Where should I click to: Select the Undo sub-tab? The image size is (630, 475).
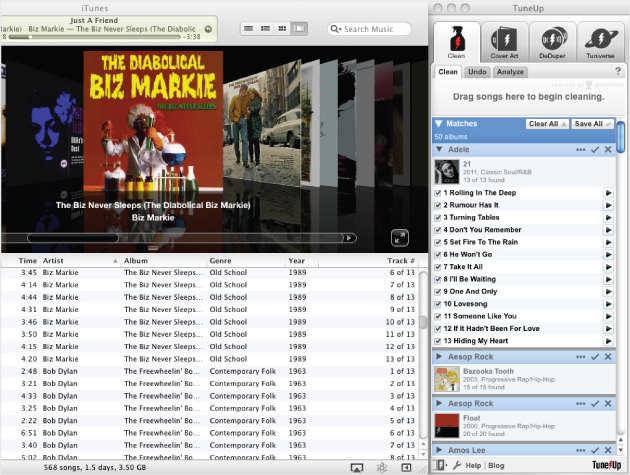(477, 72)
